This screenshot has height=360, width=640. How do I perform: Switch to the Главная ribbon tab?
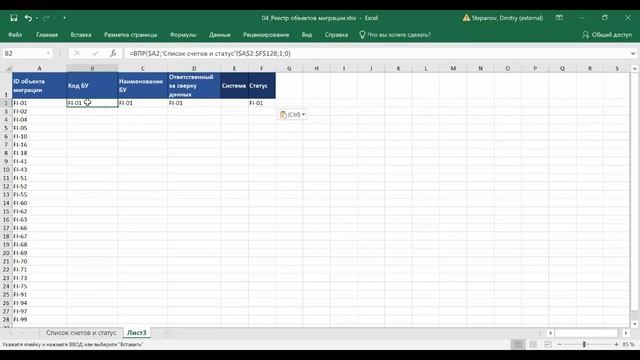(x=47, y=35)
